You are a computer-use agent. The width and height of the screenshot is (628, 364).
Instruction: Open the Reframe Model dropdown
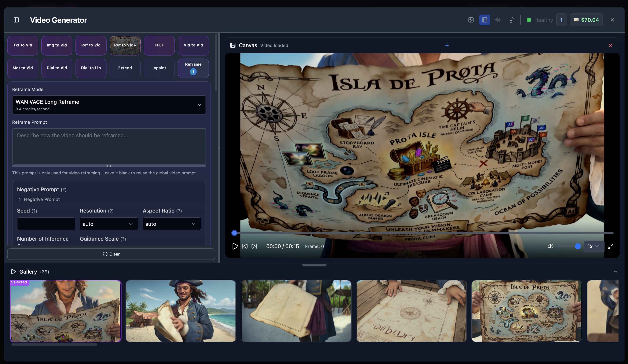pyautogui.click(x=109, y=105)
